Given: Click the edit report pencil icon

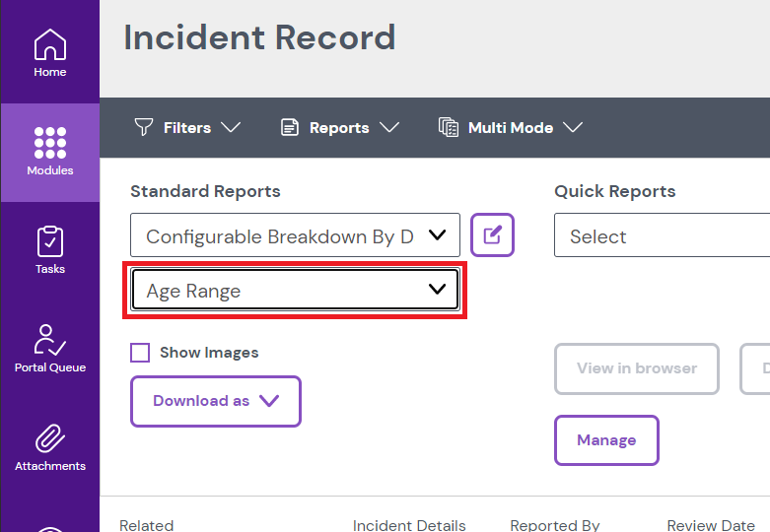Looking at the screenshot, I should point(492,235).
